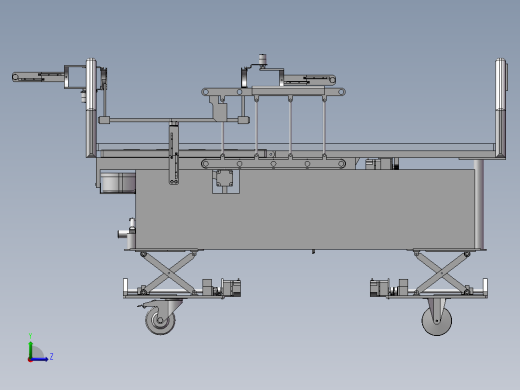This screenshot has width=520, height=390.
Task: Click the horizontal arm extending far left
Action: tap(38, 77)
